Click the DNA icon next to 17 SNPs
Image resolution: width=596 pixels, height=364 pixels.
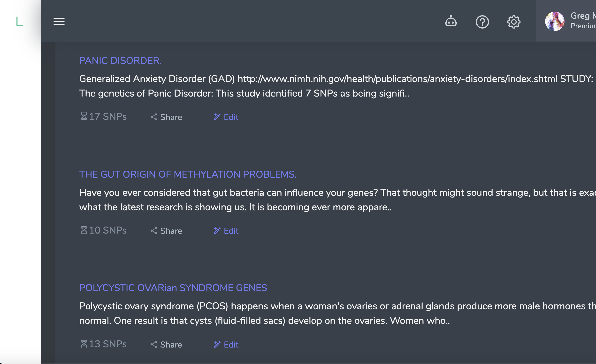[84, 117]
